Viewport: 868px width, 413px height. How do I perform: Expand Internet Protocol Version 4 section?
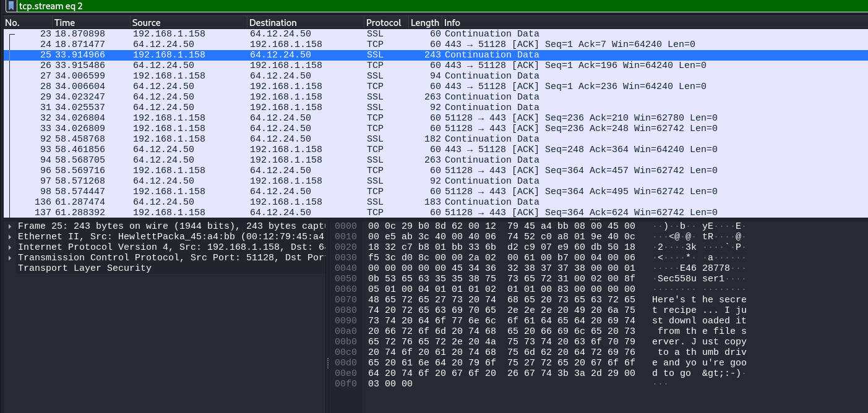(x=10, y=247)
